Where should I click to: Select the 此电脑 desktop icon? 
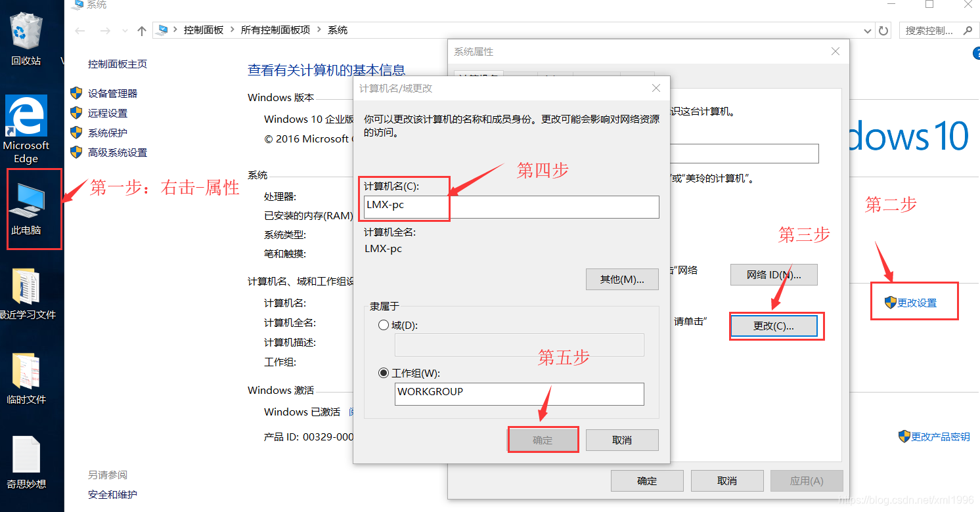pyautogui.click(x=26, y=209)
